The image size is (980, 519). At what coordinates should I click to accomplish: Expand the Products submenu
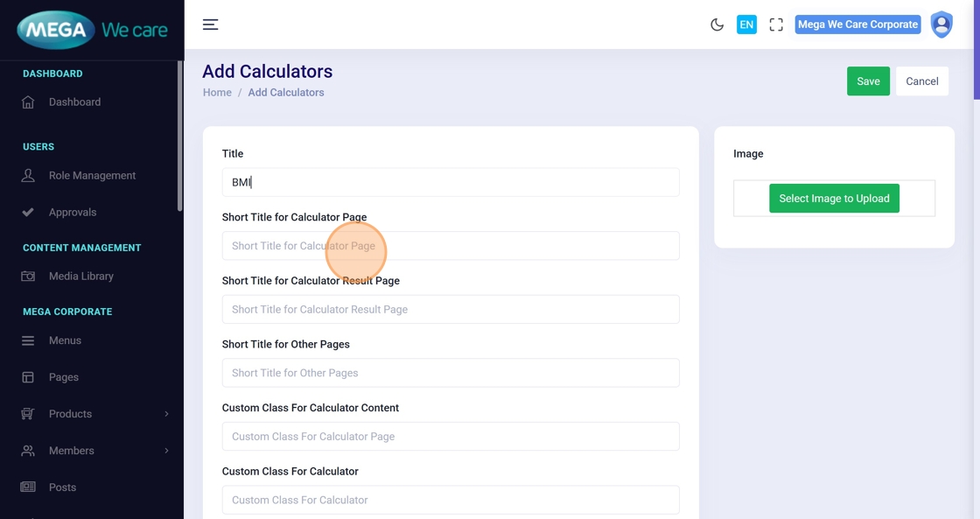(166, 414)
